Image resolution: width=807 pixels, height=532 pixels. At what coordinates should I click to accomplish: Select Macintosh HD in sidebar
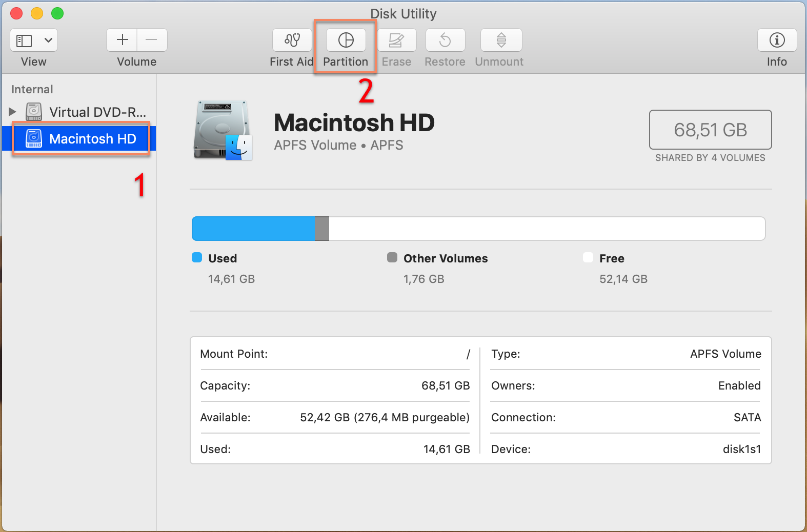(80, 138)
